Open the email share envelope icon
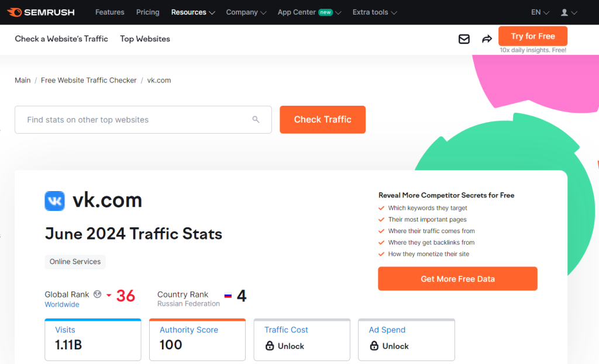The height and width of the screenshot is (364, 599). point(464,39)
